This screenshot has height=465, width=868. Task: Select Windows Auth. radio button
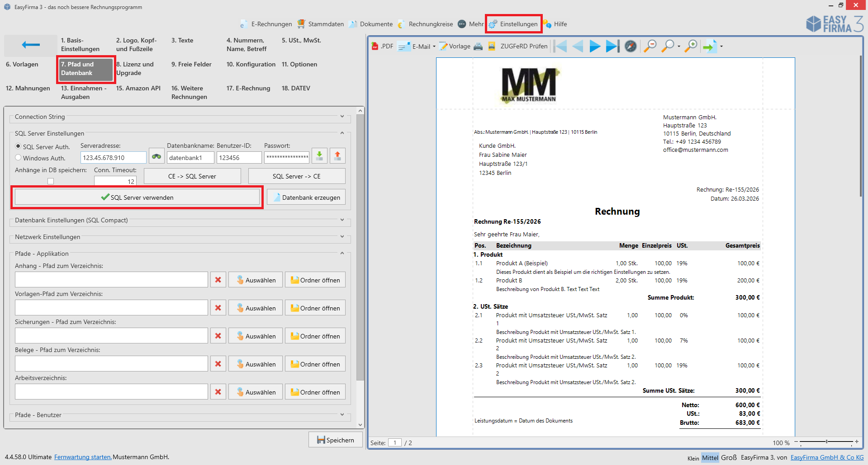tap(19, 158)
